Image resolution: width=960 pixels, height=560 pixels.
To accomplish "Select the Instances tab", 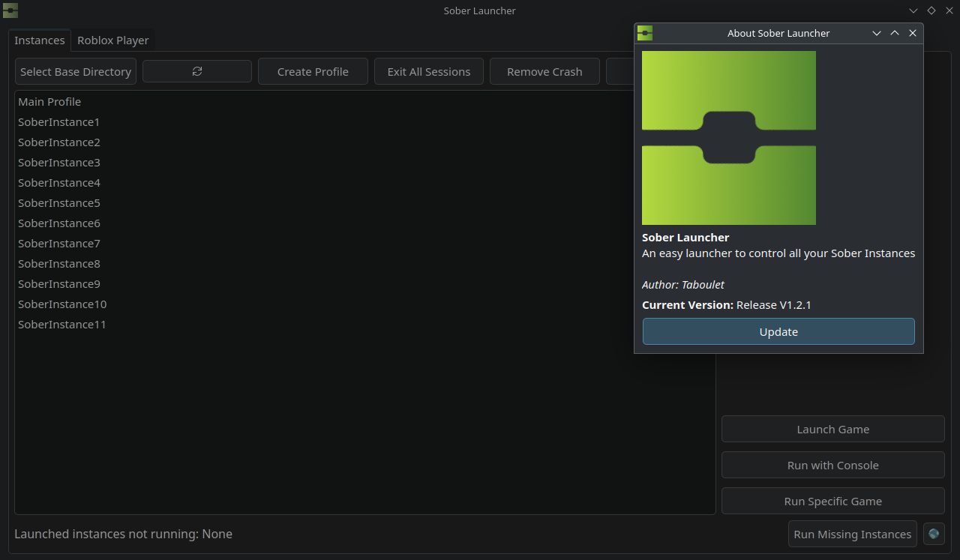I will click(40, 40).
